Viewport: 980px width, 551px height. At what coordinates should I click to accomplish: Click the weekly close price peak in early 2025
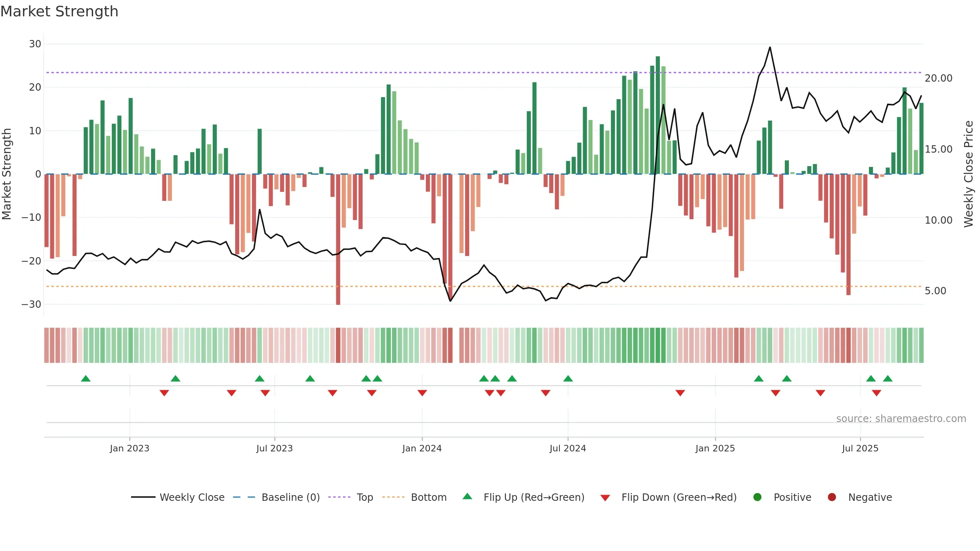[770, 47]
